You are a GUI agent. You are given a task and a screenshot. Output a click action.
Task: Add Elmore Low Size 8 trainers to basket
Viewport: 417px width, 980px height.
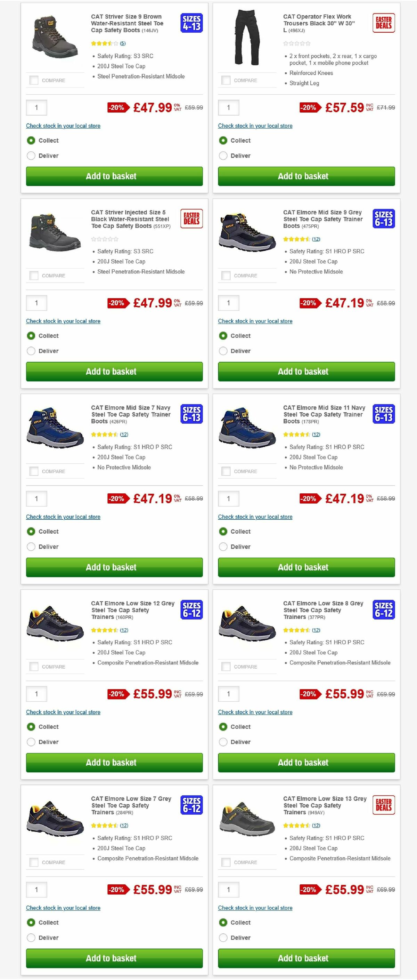[303, 762]
